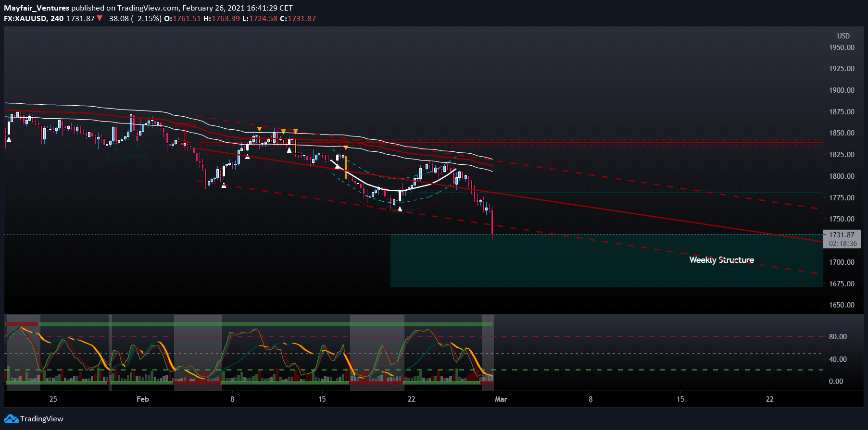
Task: Click the 1675.00 price axis label
Action: point(842,284)
